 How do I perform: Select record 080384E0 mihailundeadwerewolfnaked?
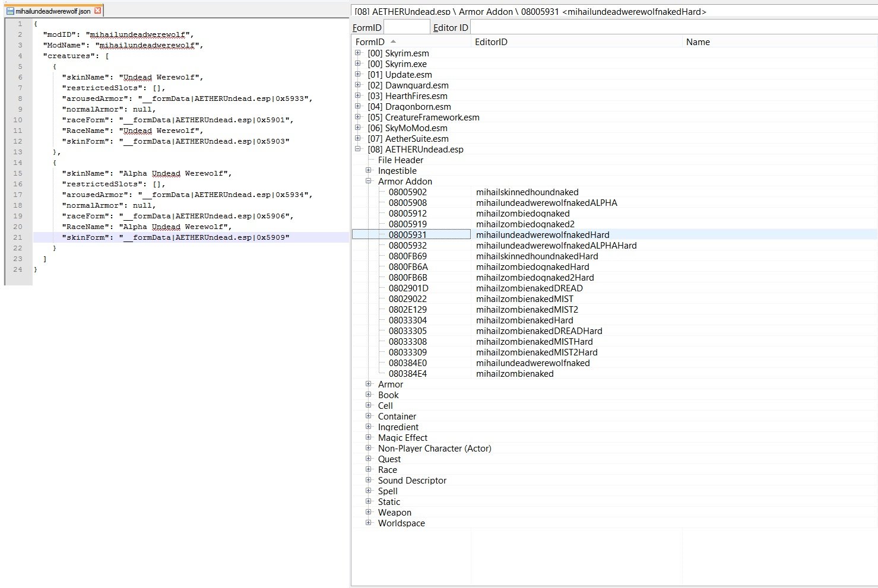pyautogui.click(x=532, y=363)
